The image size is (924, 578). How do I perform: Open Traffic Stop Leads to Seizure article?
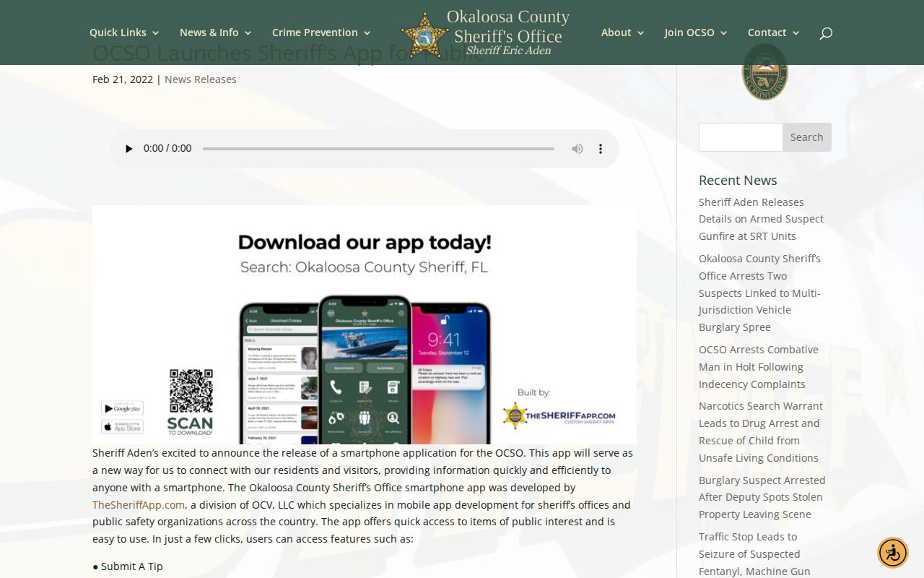pyautogui.click(x=754, y=554)
